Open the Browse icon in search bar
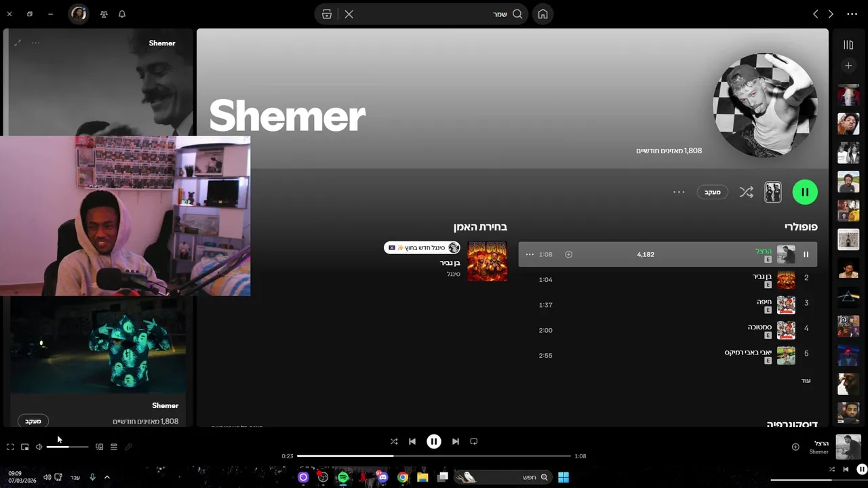 tap(327, 14)
